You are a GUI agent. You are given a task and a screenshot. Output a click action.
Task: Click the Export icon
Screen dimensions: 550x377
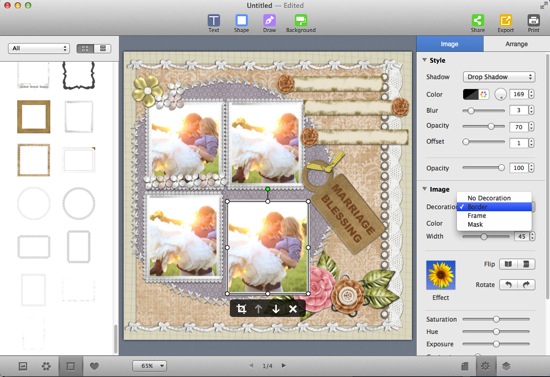[505, 23]
